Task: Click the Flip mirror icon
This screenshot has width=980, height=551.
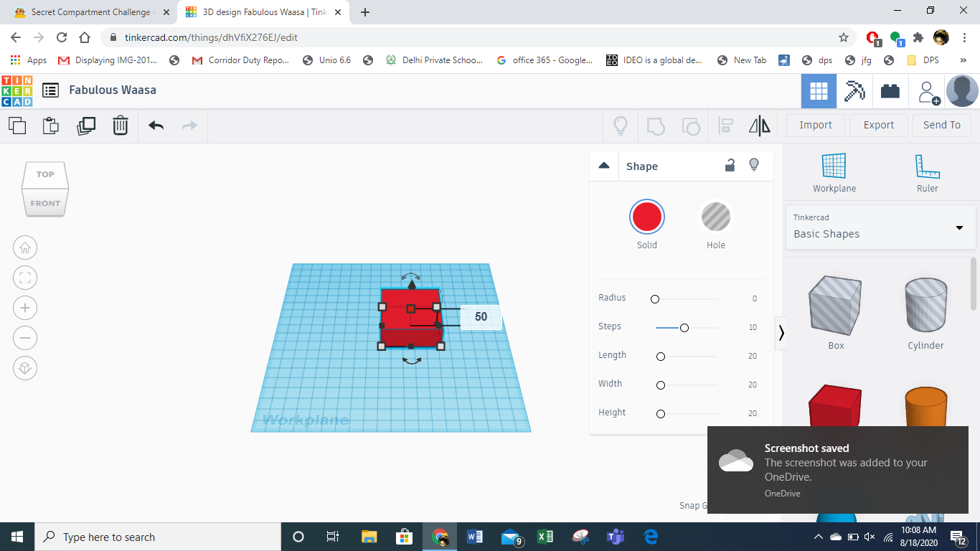Action: (760, 126)
